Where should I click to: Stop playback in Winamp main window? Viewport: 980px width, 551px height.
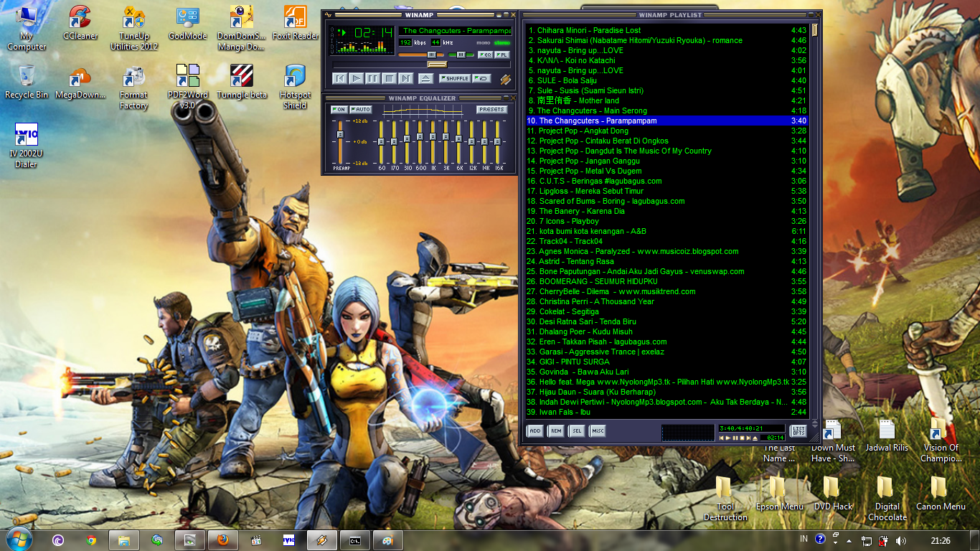(x=390, y=78)
